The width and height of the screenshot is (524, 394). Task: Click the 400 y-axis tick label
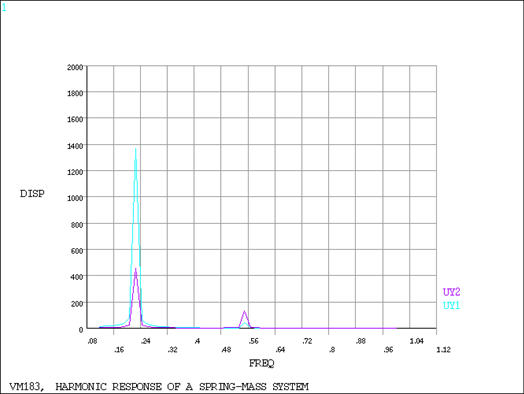coord(77,277)
